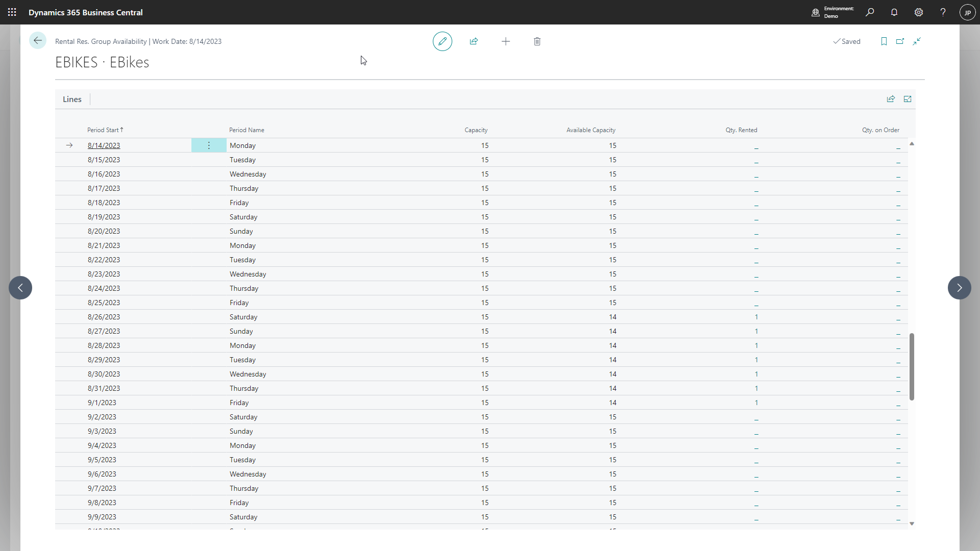Bookmark this page
980x551 pixels.
(884, 41)
